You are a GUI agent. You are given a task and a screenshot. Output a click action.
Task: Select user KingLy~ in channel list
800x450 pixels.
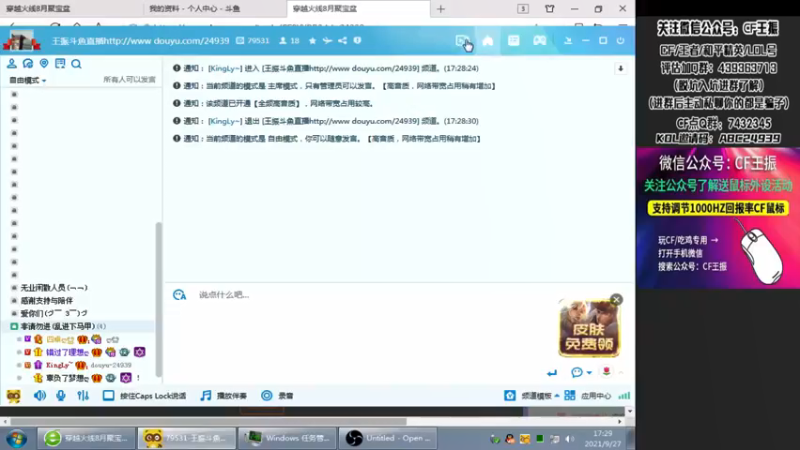point(59,365)
